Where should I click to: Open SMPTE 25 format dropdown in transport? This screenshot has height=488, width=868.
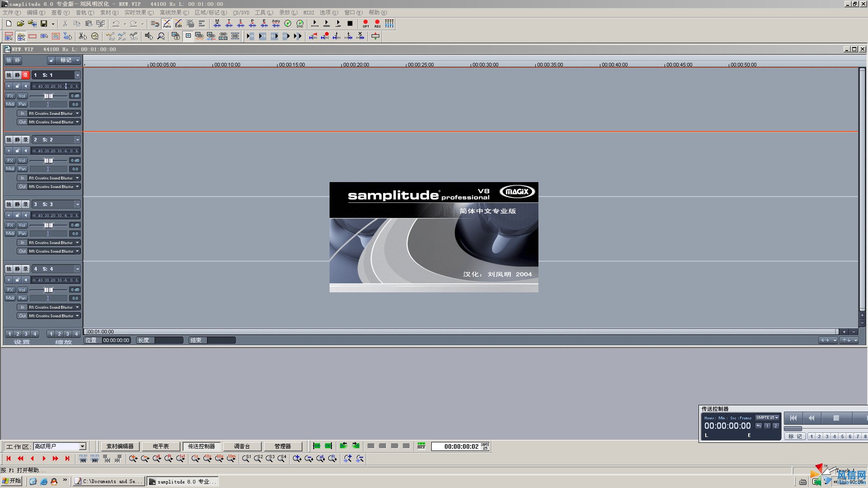click(767, 418)
